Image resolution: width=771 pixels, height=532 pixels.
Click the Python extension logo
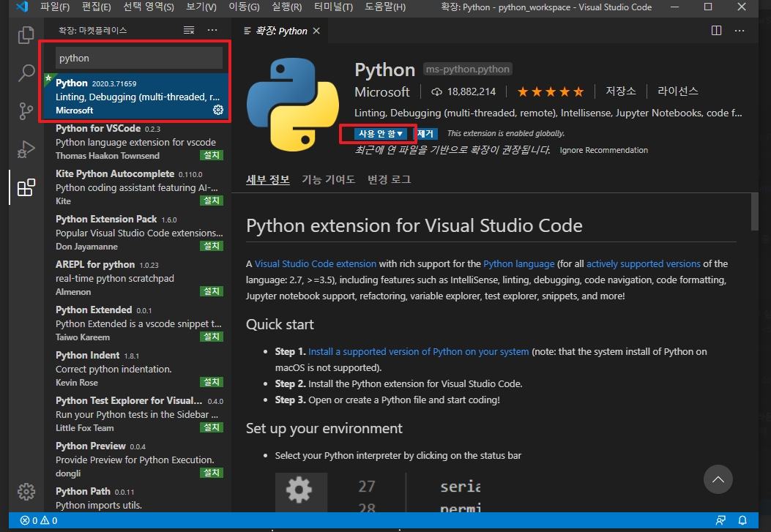[293, 104]
